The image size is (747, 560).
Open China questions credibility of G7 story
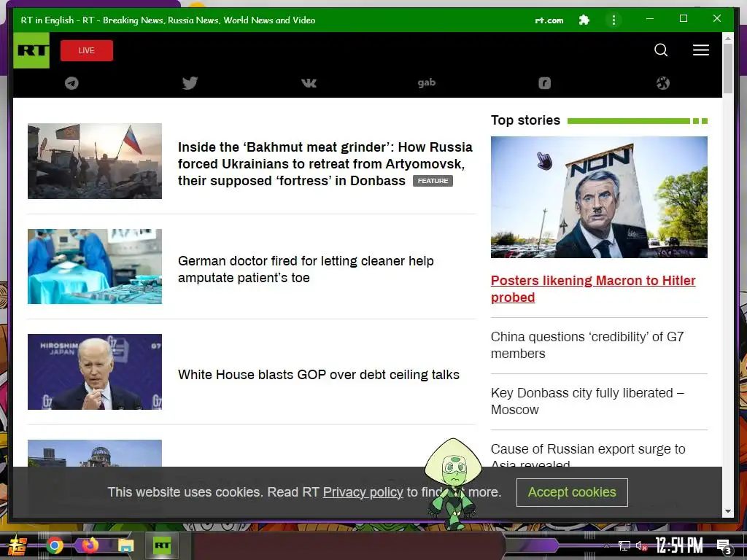click(x=587, y=345)
